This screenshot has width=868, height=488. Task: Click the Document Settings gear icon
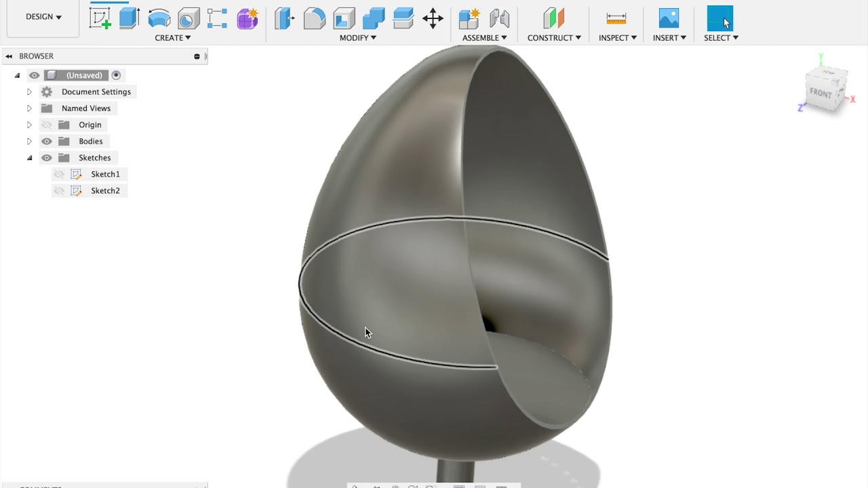click(x=47, y=91)
